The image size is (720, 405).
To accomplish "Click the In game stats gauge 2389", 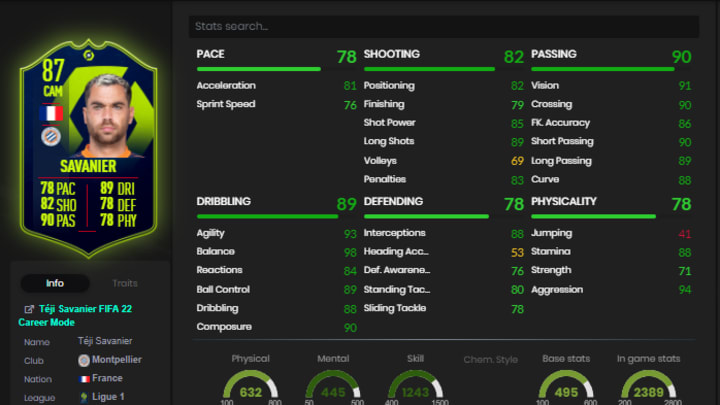I will tap(648, 386).
